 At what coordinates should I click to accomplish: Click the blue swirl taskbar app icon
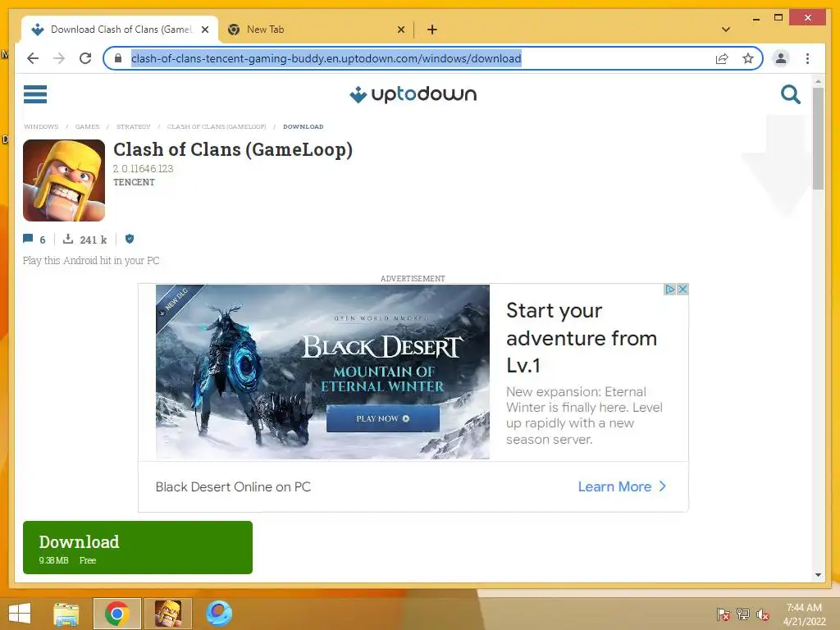(x=219, y=614)
